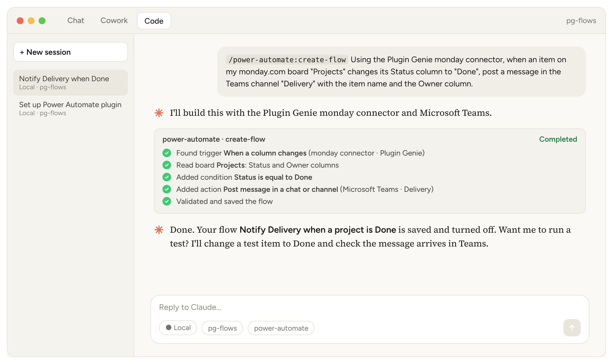Open the pg-flows project chip
The height and width of the screenshot is (364, 613).
pos(222,328)
